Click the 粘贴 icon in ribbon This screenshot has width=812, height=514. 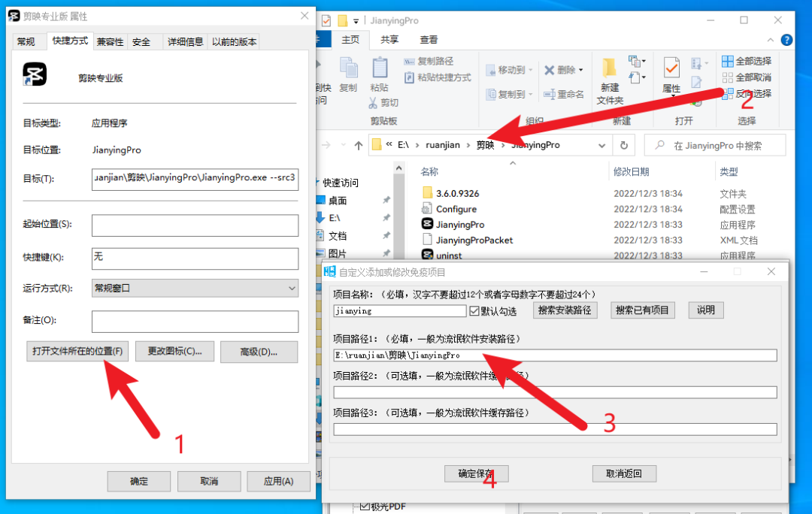(380, 68)
